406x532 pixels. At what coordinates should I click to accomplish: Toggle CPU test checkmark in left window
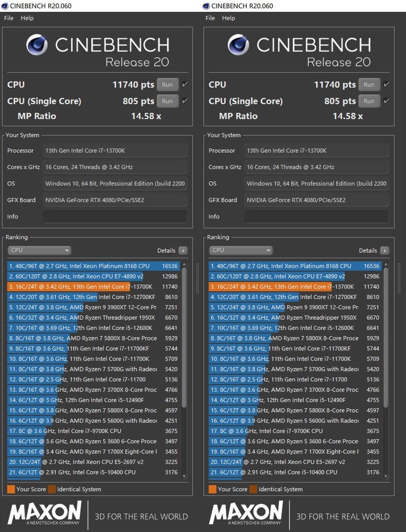pyautogui.click(x=185, y=84)
